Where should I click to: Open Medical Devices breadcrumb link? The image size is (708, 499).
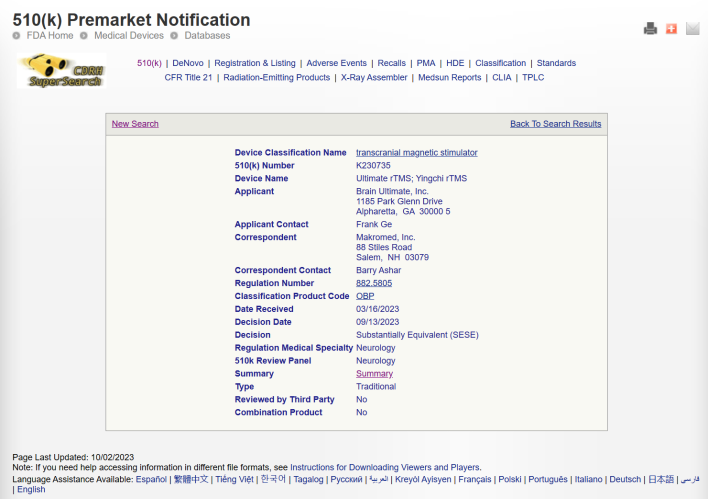[x=129, y=36]
